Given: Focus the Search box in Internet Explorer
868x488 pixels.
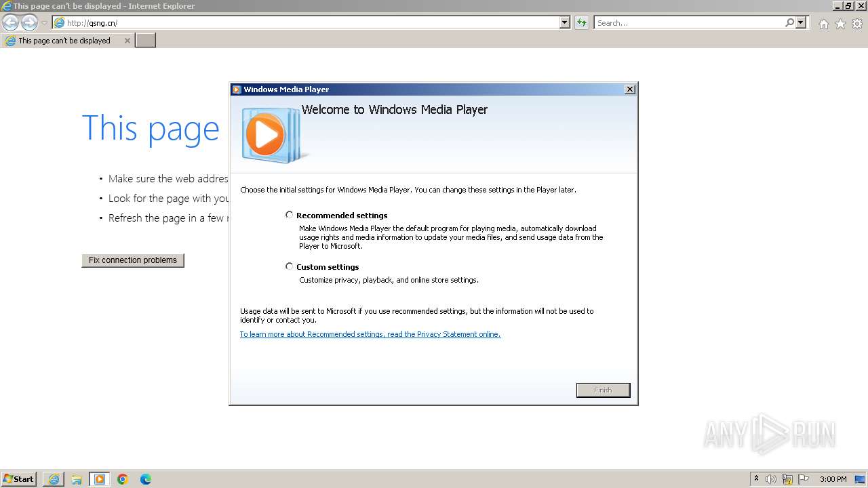Looking at the screenshot, I should (x=689, y=23).
